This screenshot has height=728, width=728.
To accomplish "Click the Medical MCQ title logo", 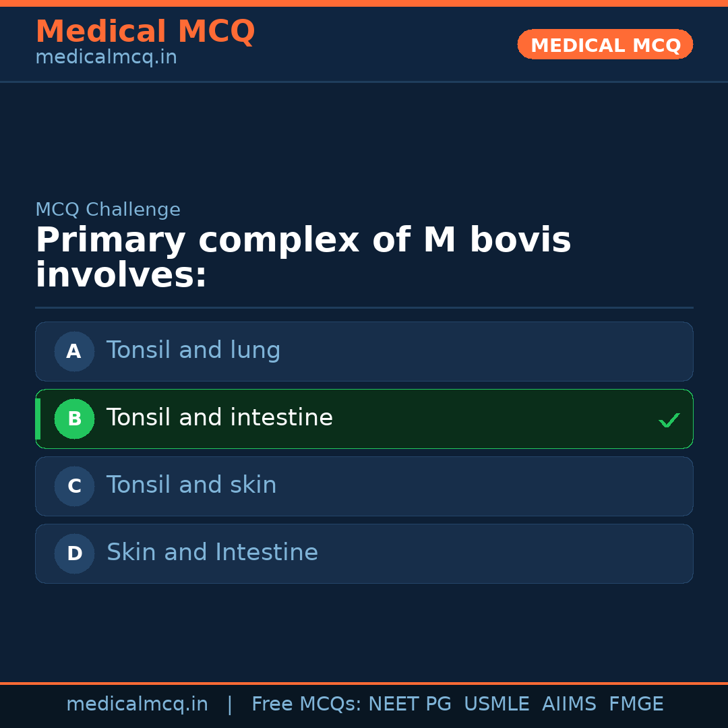I will [x=145, y=32].
